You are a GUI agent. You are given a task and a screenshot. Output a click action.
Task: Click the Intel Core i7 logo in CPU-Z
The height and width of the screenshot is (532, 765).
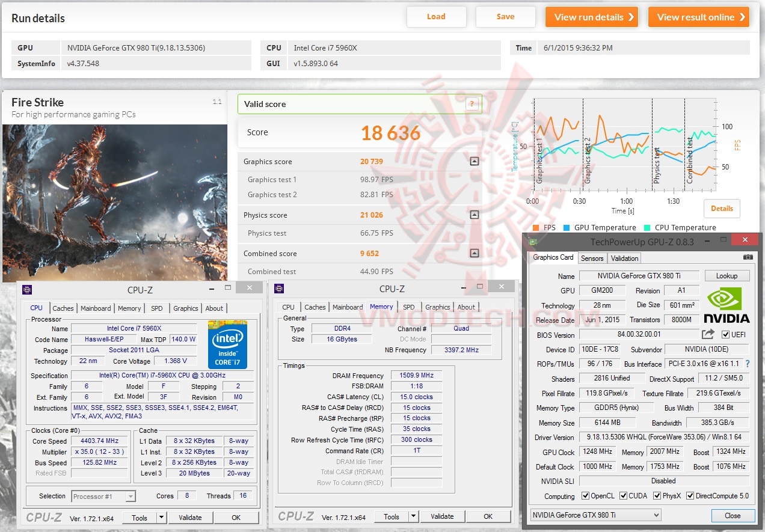point(227,344)
